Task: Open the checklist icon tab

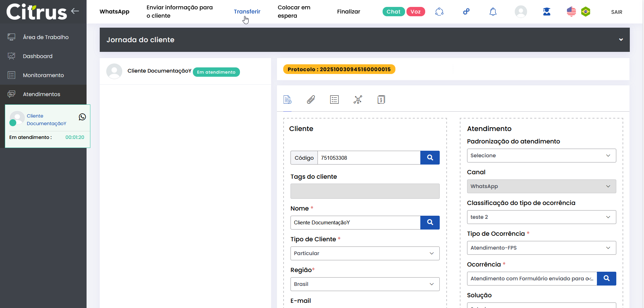Action: click(334, 100)
